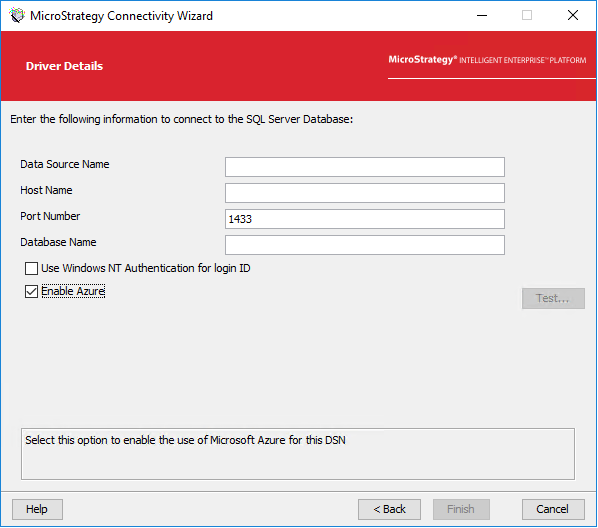
Task: Click the MicroStrategy app icon in title bar
Action: pyautogui.click(x=17, y=16)
